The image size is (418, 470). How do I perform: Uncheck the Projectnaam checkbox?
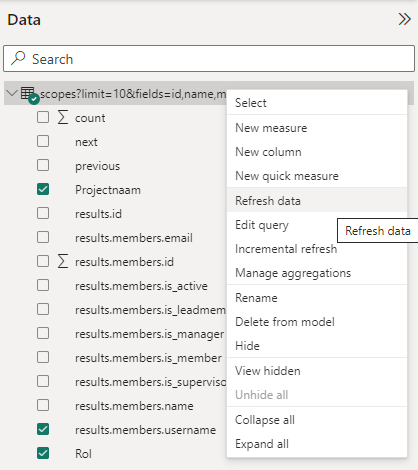click(43, 189)
